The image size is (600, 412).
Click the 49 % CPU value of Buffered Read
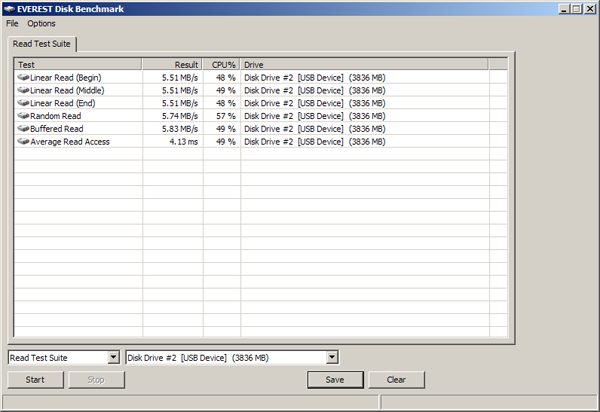226,129
